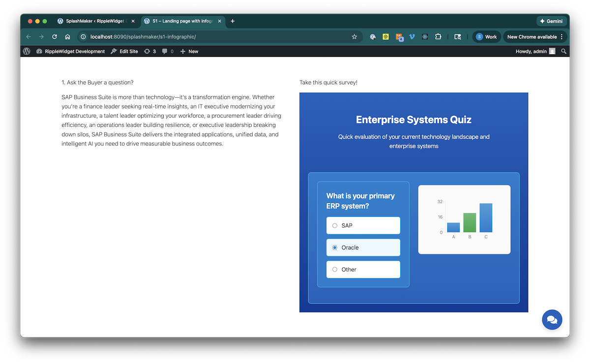Reload the current page
Image resolution: width=590 pixels, height=364 pixels.
55,37
